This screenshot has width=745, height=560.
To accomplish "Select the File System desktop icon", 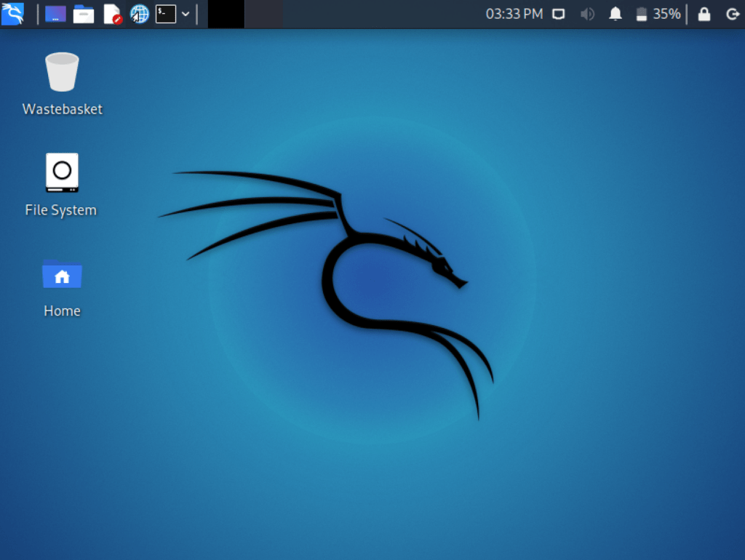I will (63, 172).
